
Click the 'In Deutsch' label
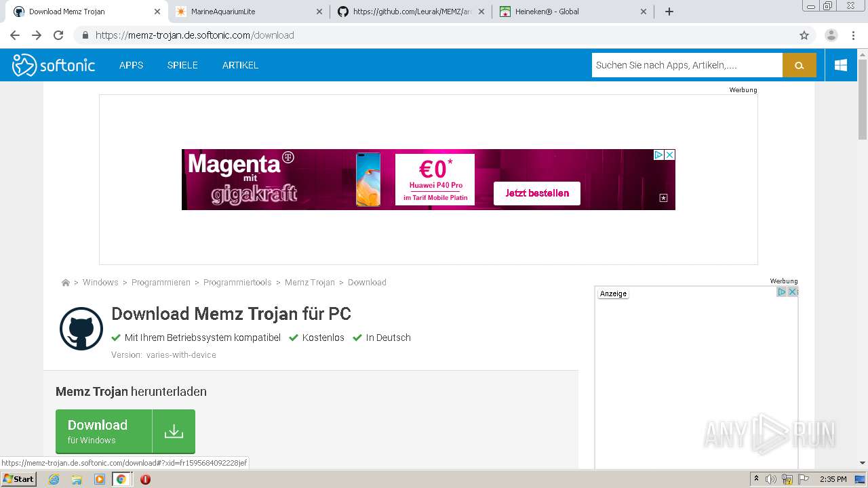click(x=389, y=338)
